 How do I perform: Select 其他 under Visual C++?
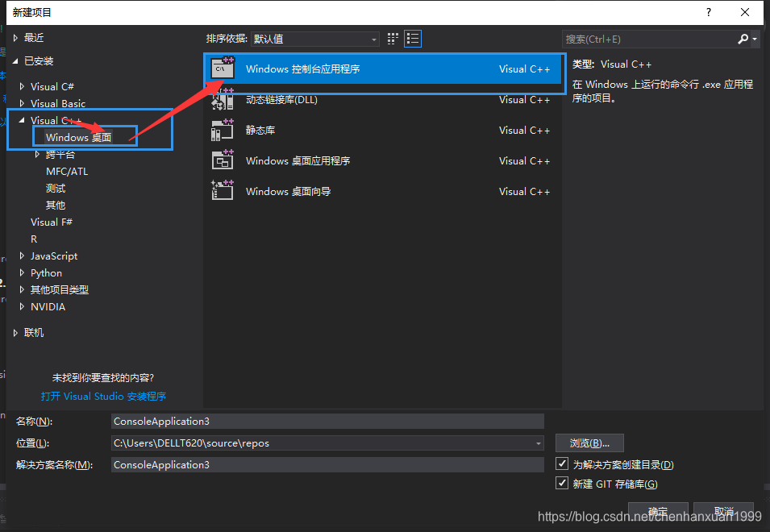[x=56, y=205]
